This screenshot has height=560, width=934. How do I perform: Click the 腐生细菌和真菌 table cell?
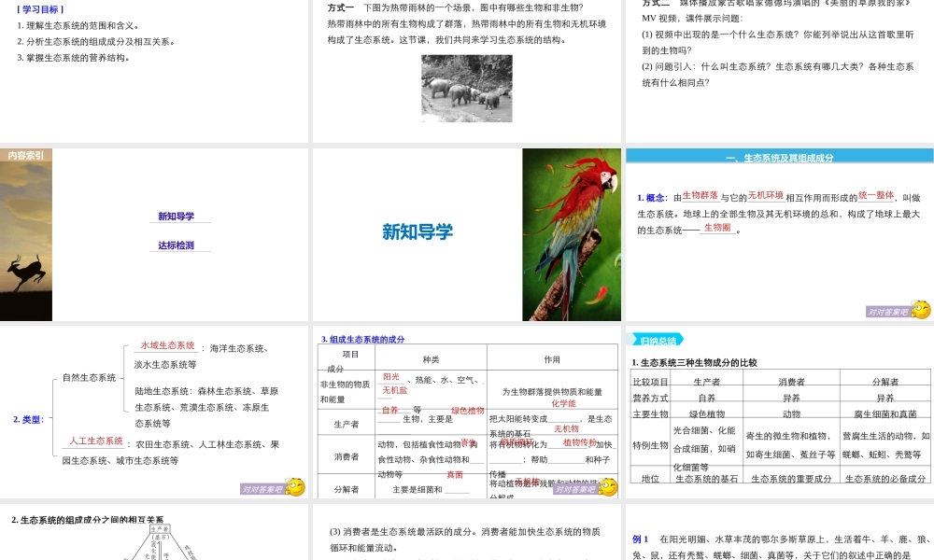[x=885, y=414]
